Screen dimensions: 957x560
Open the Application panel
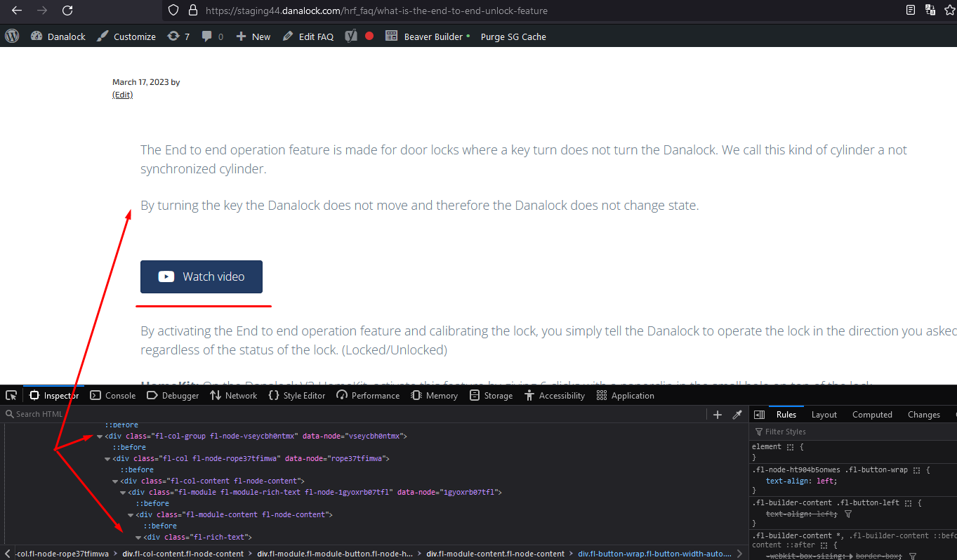pos(625,395)
